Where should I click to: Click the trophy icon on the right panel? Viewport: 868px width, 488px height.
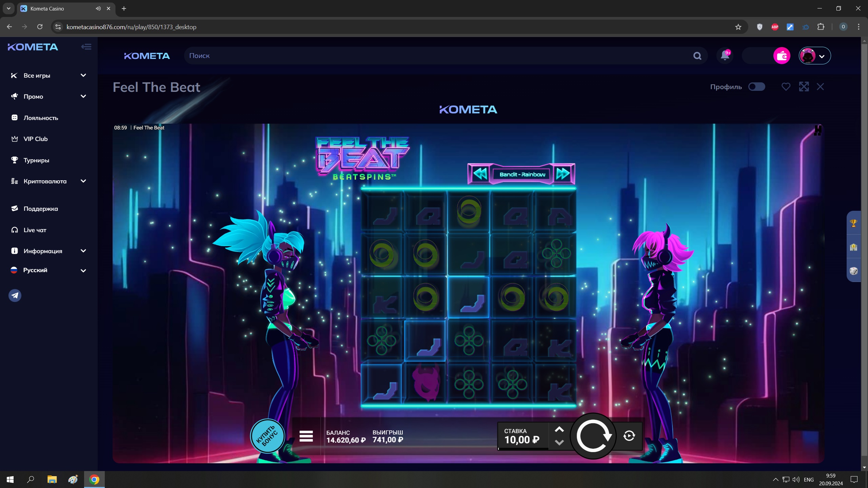tap(853, 223)
